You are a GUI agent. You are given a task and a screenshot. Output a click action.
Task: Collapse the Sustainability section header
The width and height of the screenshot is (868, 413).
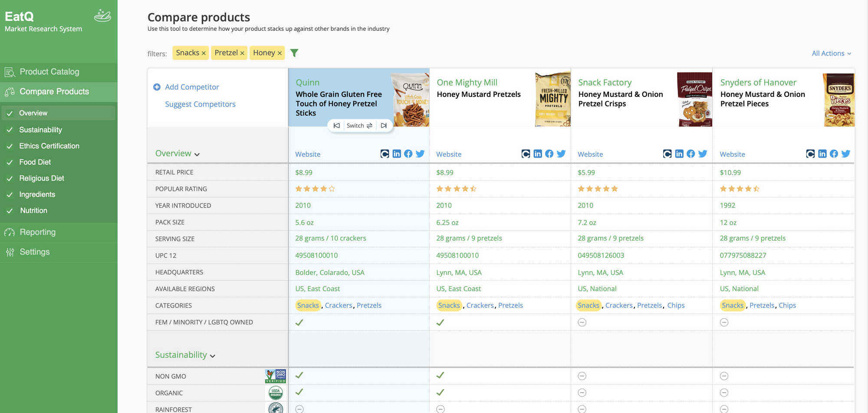click(x=185, y=355)
